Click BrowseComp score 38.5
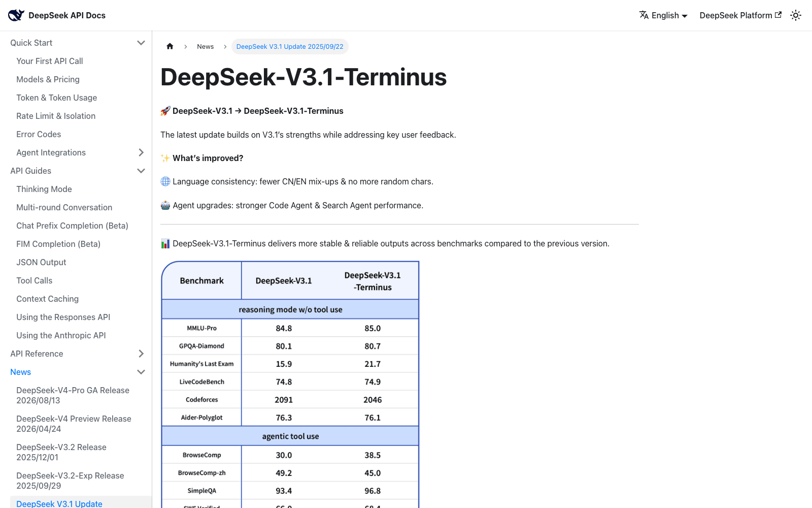 (x=373, y=455)
